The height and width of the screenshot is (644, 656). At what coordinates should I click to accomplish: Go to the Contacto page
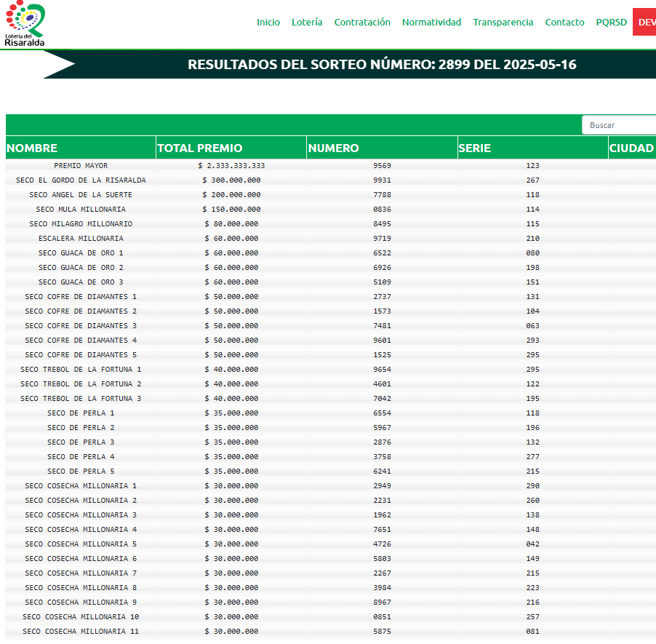(564, 22)
